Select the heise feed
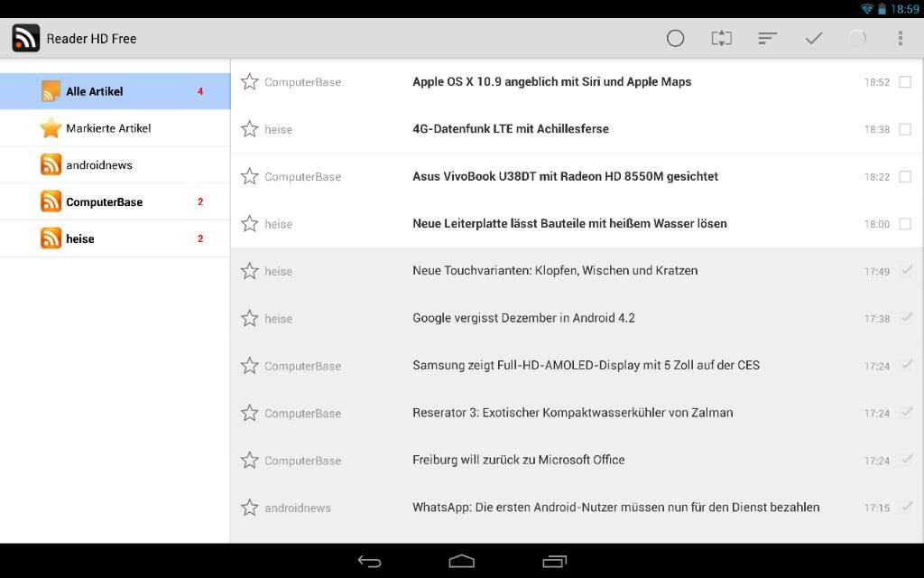Viewport: 924px width, 578px height. 115,238
